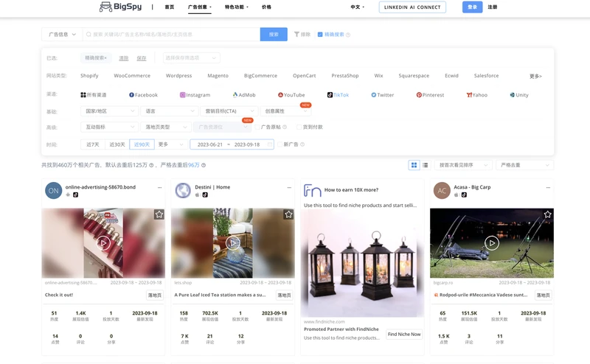590x364 pixels.
Task: Go to the 价格 pricing page
Action: [x=266, y=7]
